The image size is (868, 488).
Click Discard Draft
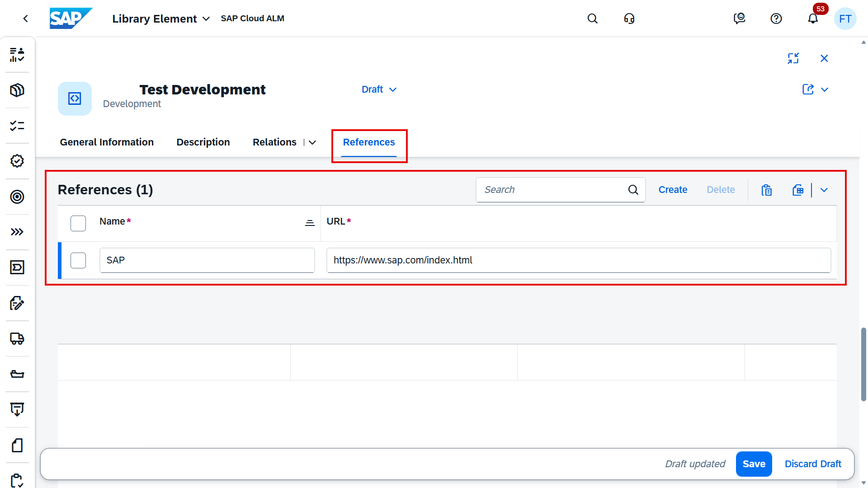click(813, 464)
